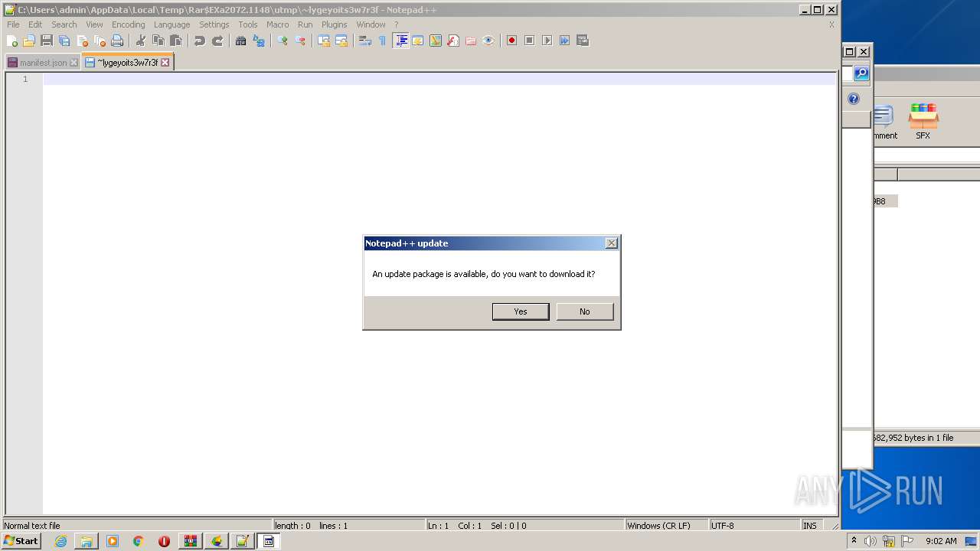The height and width of the screenshot is (551, 980).
Task: Open the Document Map icon
Action: tap(436, 41)
